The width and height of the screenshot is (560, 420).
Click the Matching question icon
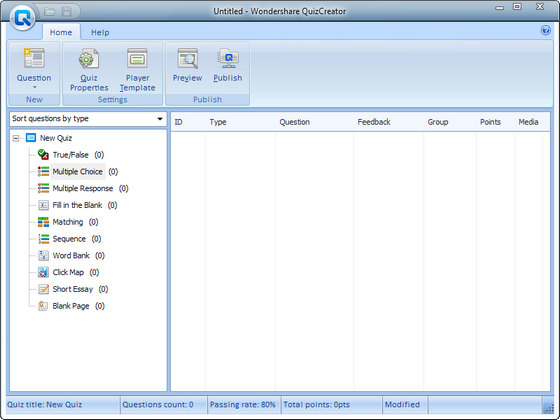[43, 222]
